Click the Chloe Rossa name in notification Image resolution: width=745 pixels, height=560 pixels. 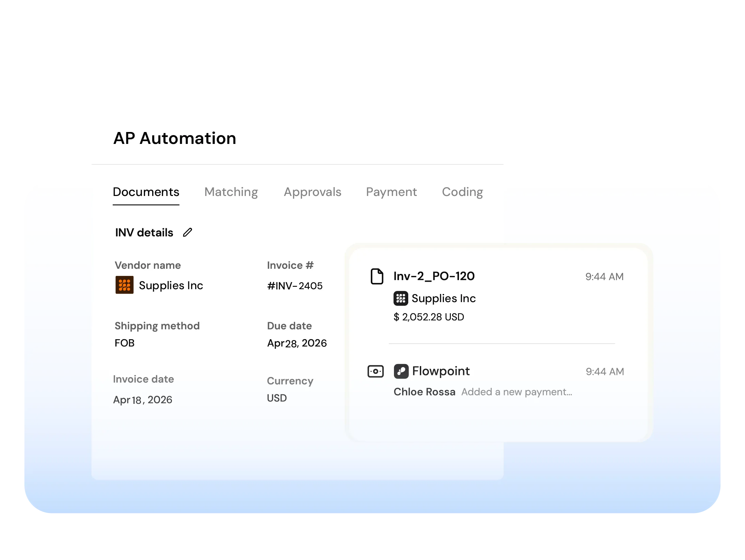click(424, 392)
